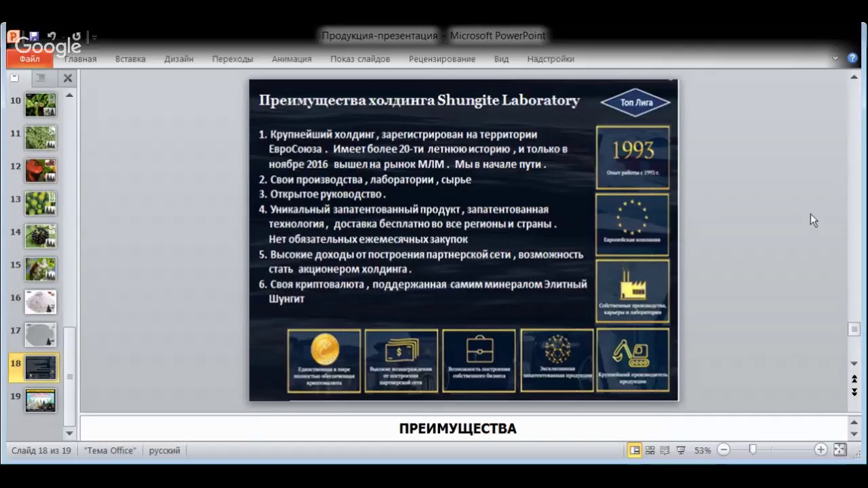Click the русский language indicator
The height and width of the screenshot is (488, 868).
pyautogui.click(x=165, y=450)
